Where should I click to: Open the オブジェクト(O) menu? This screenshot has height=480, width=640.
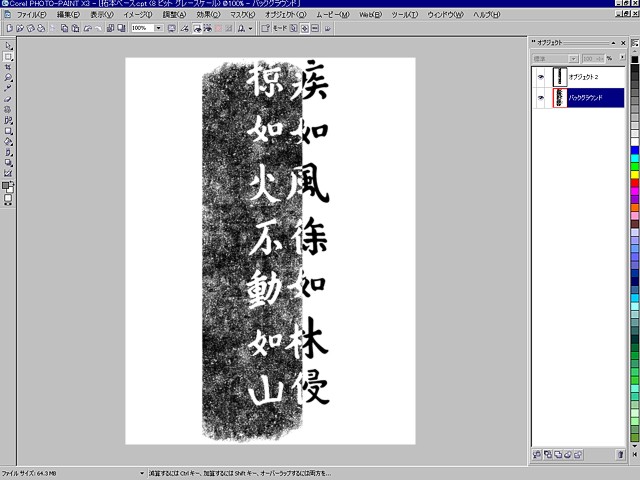(285, 15)
